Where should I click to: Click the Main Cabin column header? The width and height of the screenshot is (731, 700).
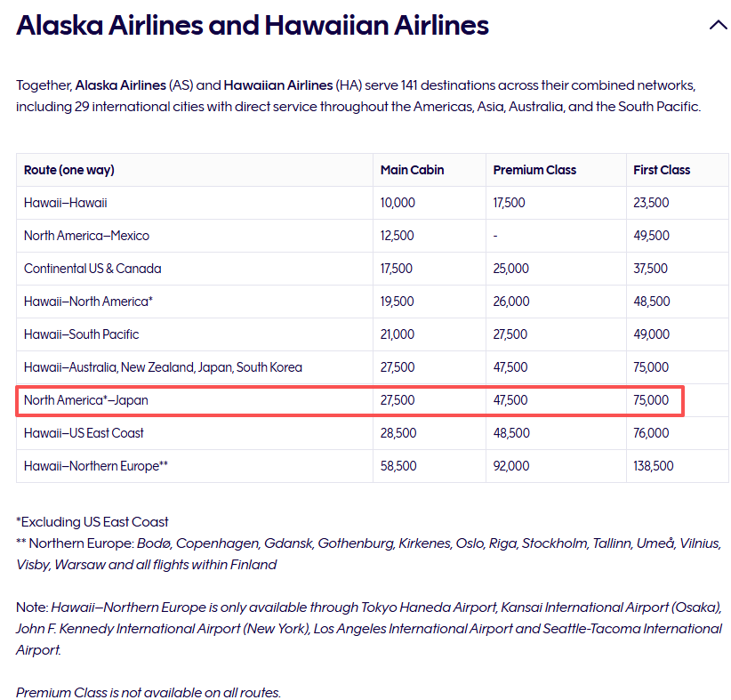[412, 170]
